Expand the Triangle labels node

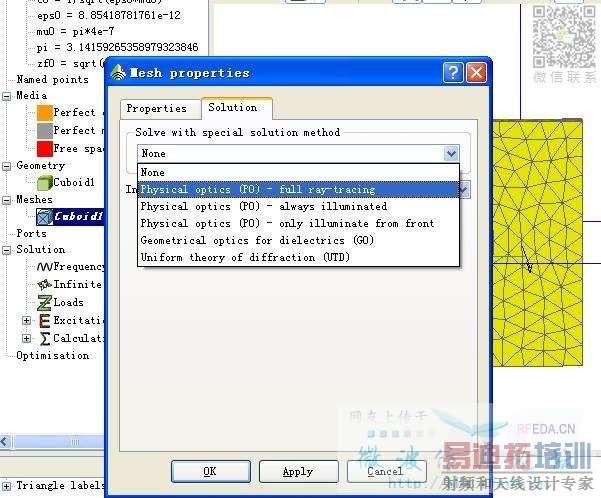pyautogui.click(x=7, y=486)
